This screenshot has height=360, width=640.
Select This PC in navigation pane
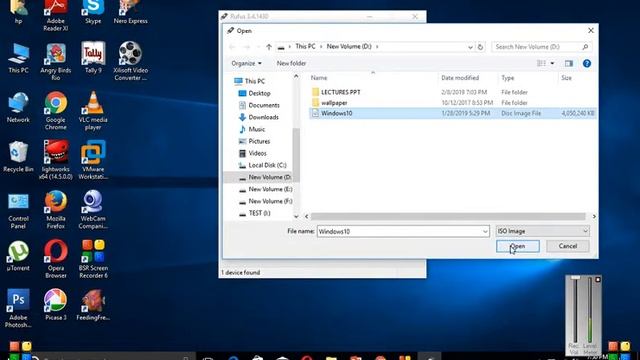point(255,81)
